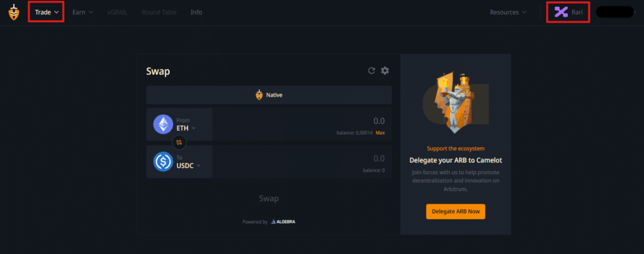Click the Algebra logo

[283, 221]
